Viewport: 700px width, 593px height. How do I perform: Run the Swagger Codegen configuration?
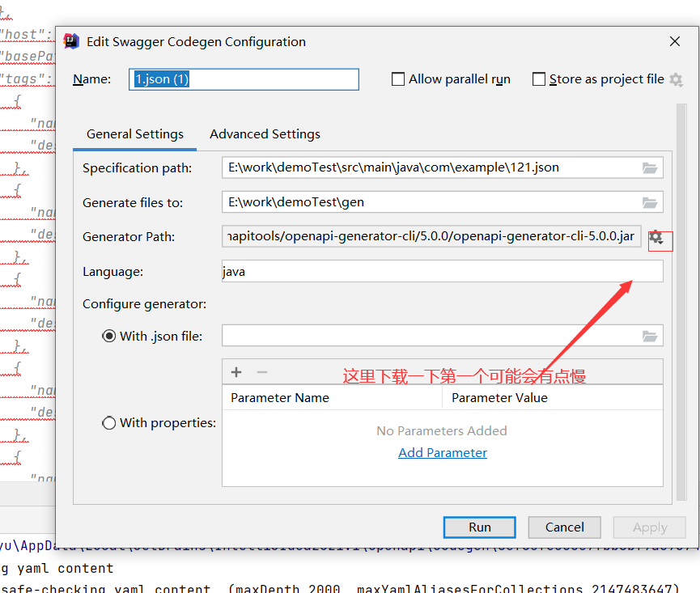[479, 527]
